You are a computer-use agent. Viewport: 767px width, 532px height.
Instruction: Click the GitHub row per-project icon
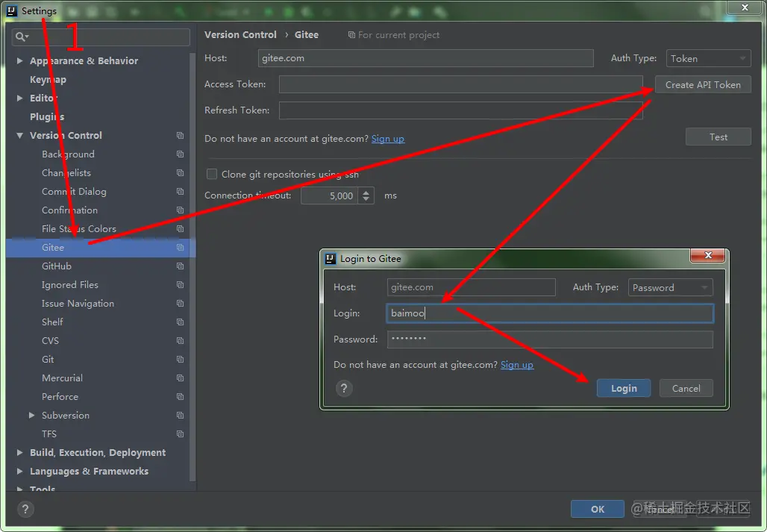pos(180,266)
